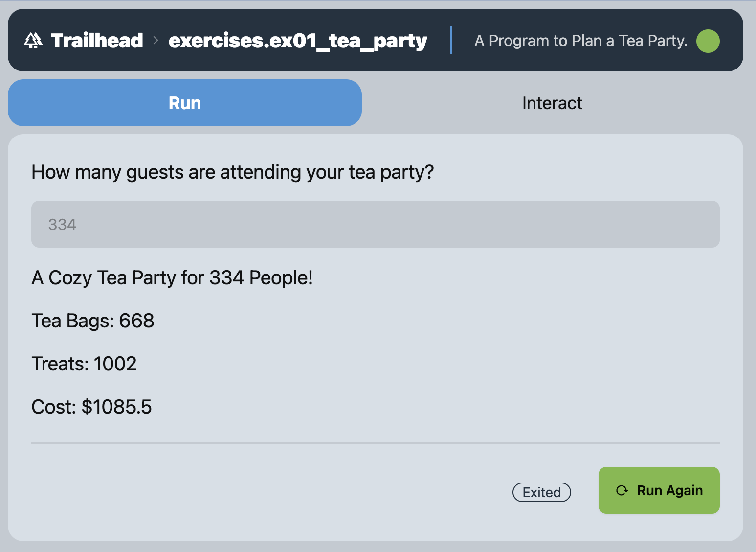This screenshot has height=552, width=756.
Task: Switch to the Run tab
Action: [x=185, y=103]
